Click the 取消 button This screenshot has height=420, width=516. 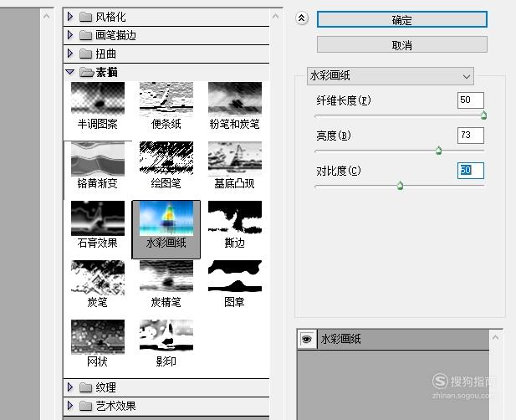coord(401,45)
